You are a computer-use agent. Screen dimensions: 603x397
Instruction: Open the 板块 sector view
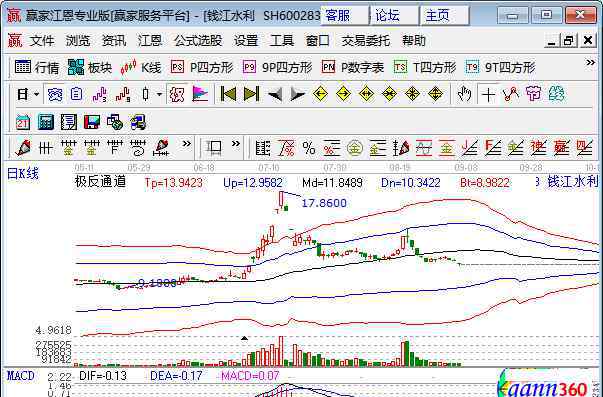(90, 67)
